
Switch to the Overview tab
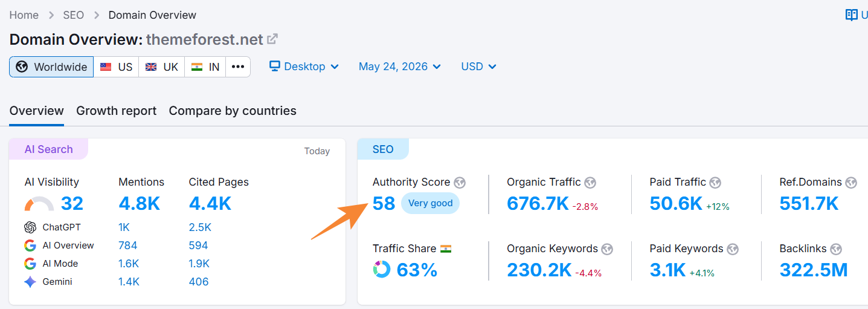point(37,111)
